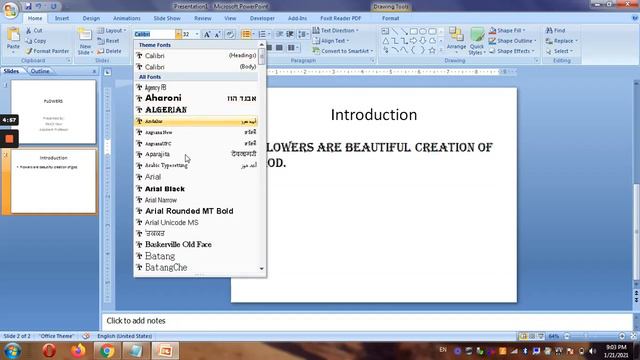The width and height of the screenshot is (640, 360).
Task: Switch to the Animations tab
Action: [127, 18]
